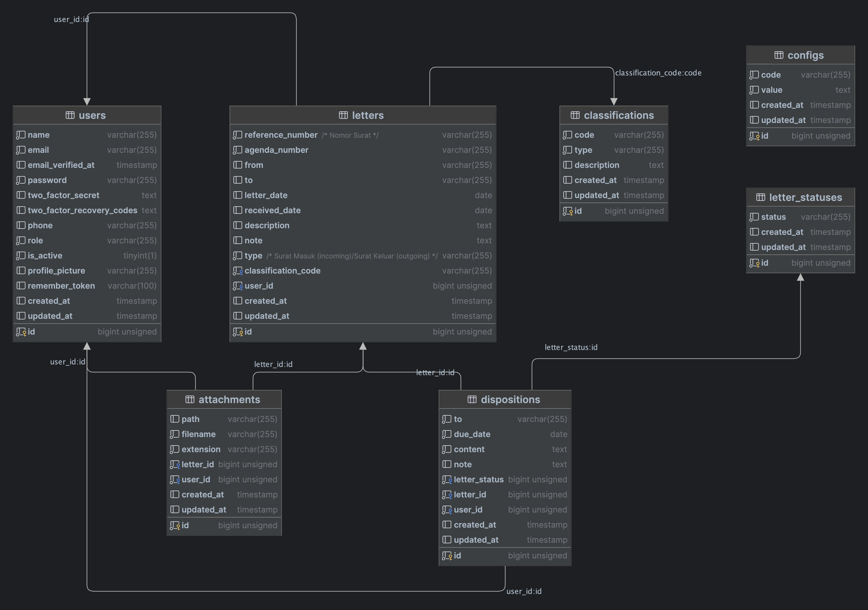This screenshot has width=868, height=610.
Task: Click the configs table grid icon
Action: click(779, 55)
